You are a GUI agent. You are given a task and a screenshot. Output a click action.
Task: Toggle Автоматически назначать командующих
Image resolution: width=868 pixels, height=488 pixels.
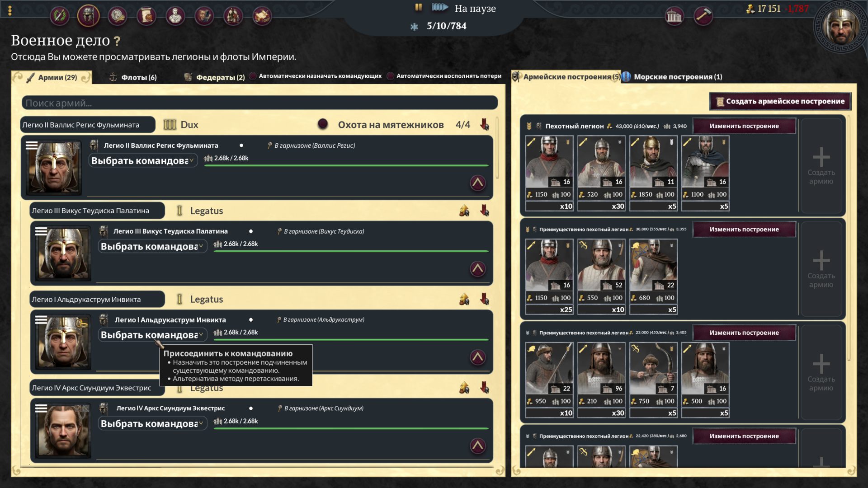tap(253, 76)
